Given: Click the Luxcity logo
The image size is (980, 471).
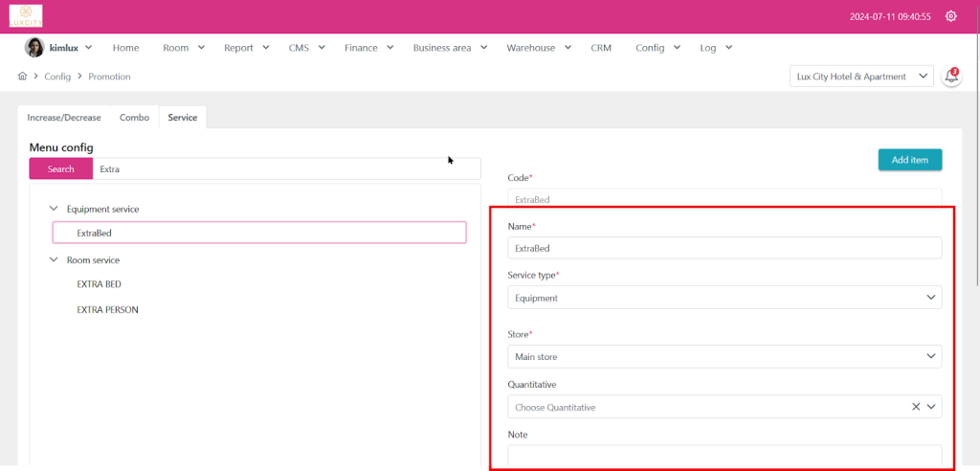Looking at the screenshot, I should pos(26,16).
